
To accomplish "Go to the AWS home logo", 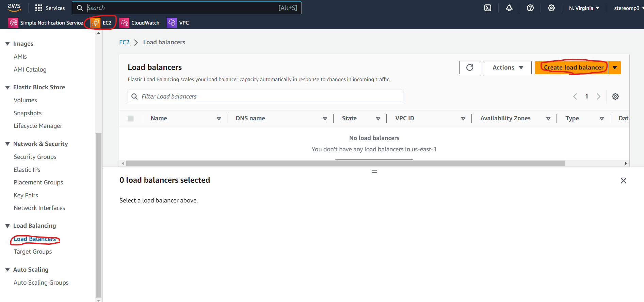I will point(14,7).
